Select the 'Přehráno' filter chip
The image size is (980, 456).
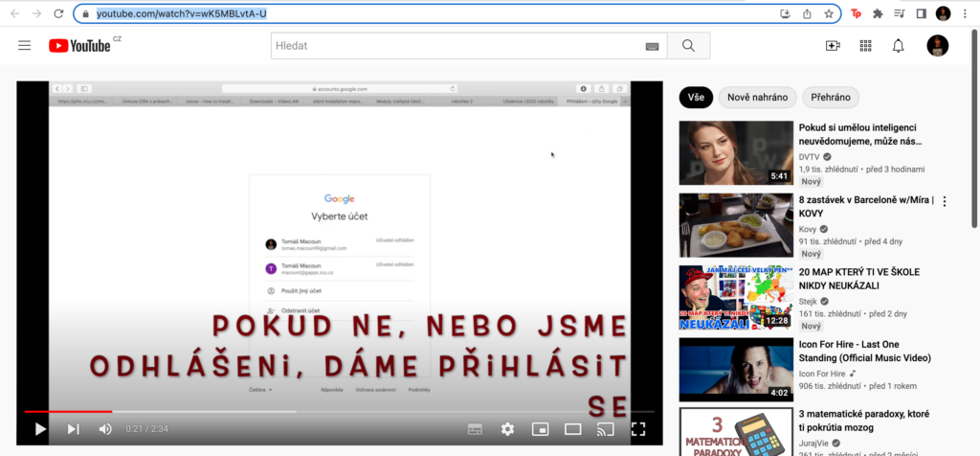point(831,97)
